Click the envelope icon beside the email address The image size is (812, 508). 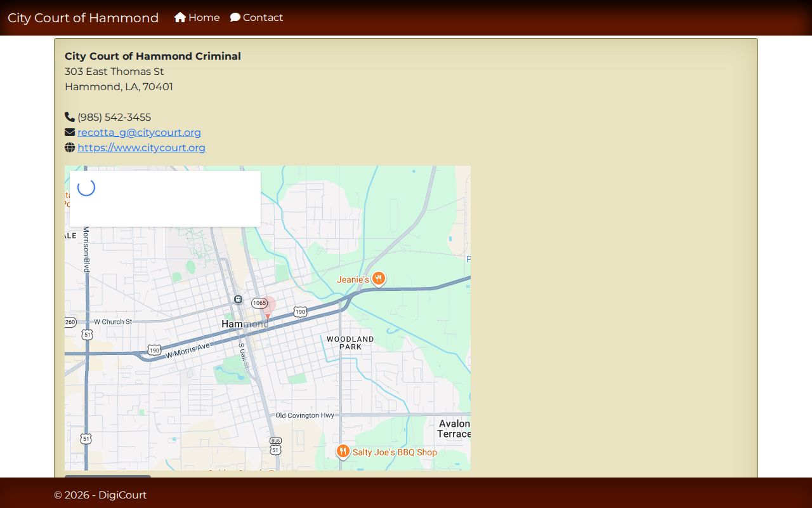[x=70, y=132]
